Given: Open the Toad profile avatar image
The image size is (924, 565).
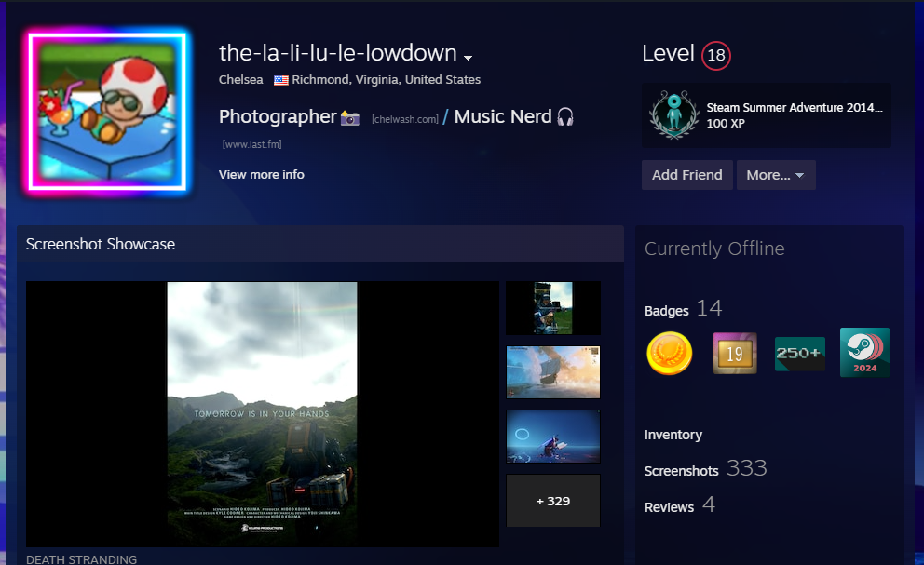Looking at the screenshot, I should point(107,112).
